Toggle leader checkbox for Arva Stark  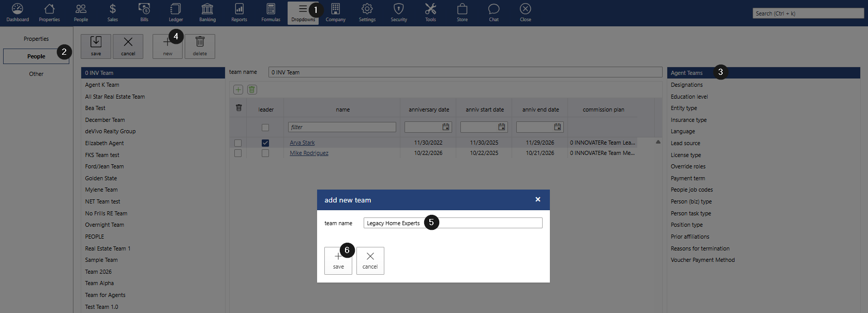[265, 143]
